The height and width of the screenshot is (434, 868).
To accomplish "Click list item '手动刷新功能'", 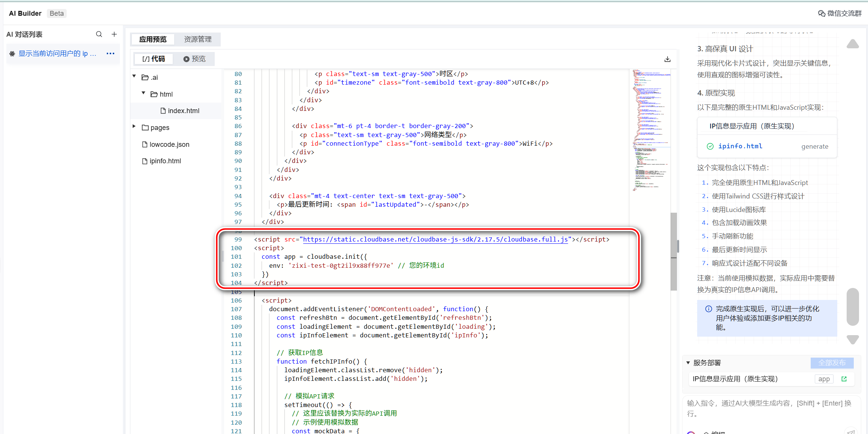I will [x=732, y=236].
